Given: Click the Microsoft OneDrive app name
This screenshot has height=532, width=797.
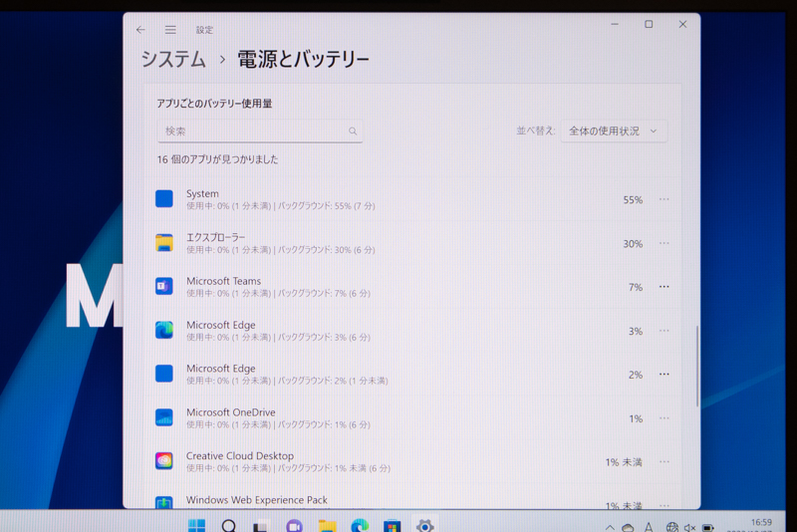Looking at the screenshot, I should (x=231, y=412).
